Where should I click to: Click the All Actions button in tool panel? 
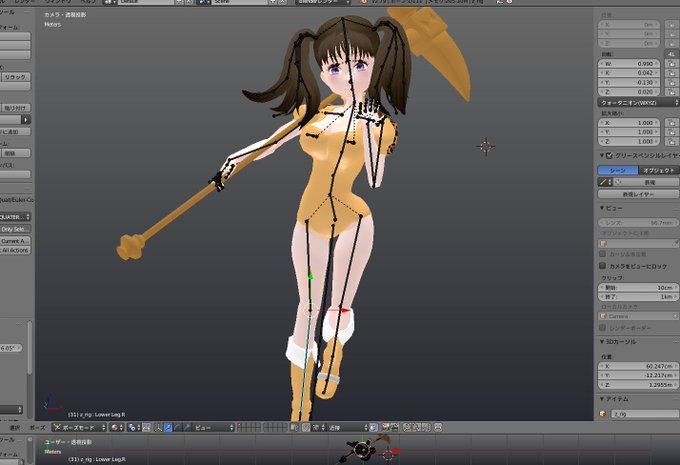pos(15,250)
